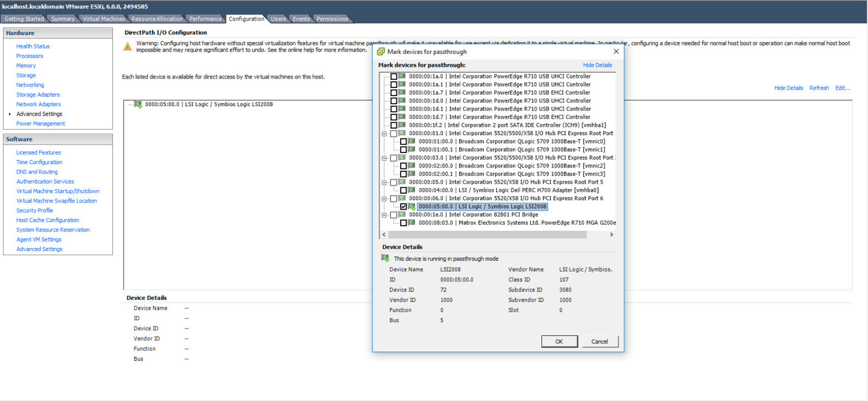The image size is (868, 401).
Task: Click the device icon for Root Port 5
Action: click(402, 182)
